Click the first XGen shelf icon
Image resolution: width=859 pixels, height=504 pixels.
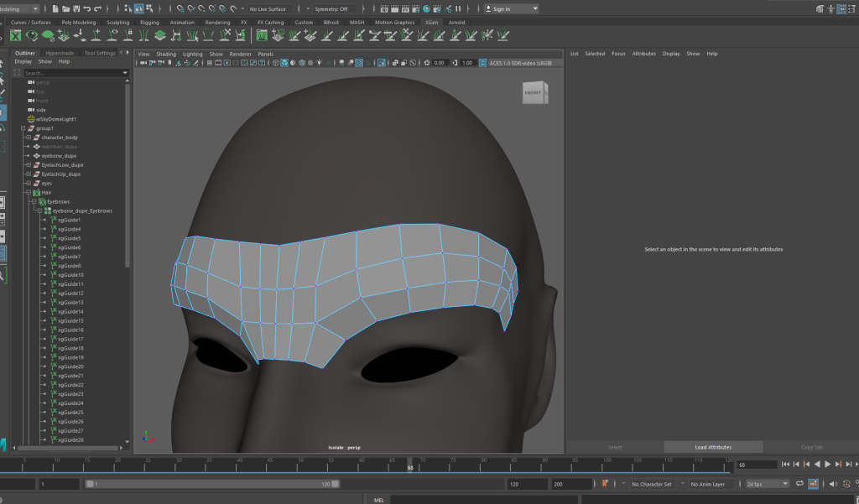[x=15, y=35]
